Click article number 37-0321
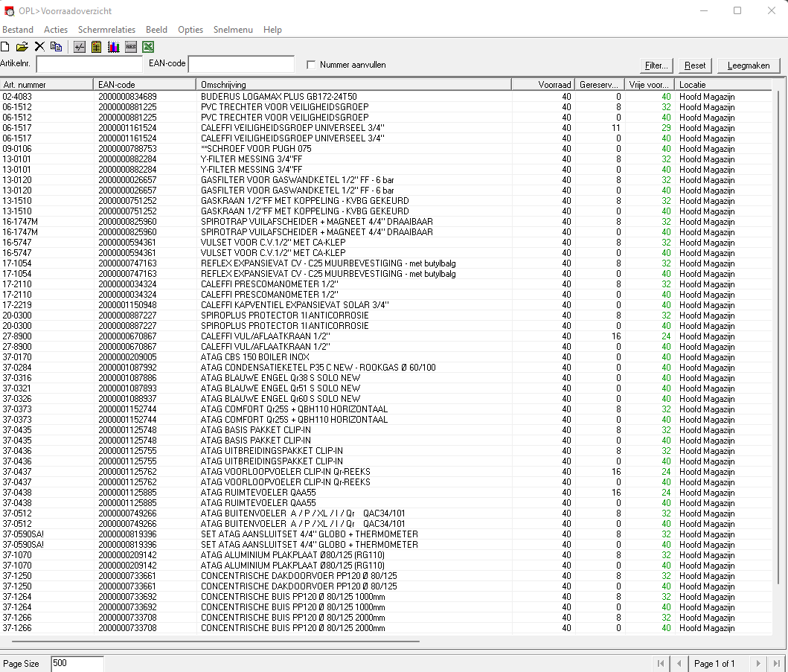The height and width of the screenshot is (672, 788). tap(17, 388)
